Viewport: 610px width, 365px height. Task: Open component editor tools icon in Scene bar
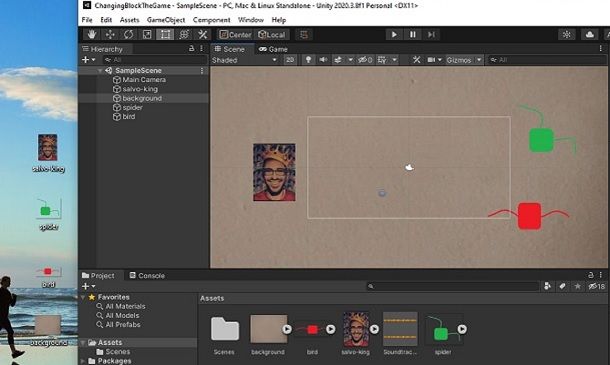[x=416, y=60]
